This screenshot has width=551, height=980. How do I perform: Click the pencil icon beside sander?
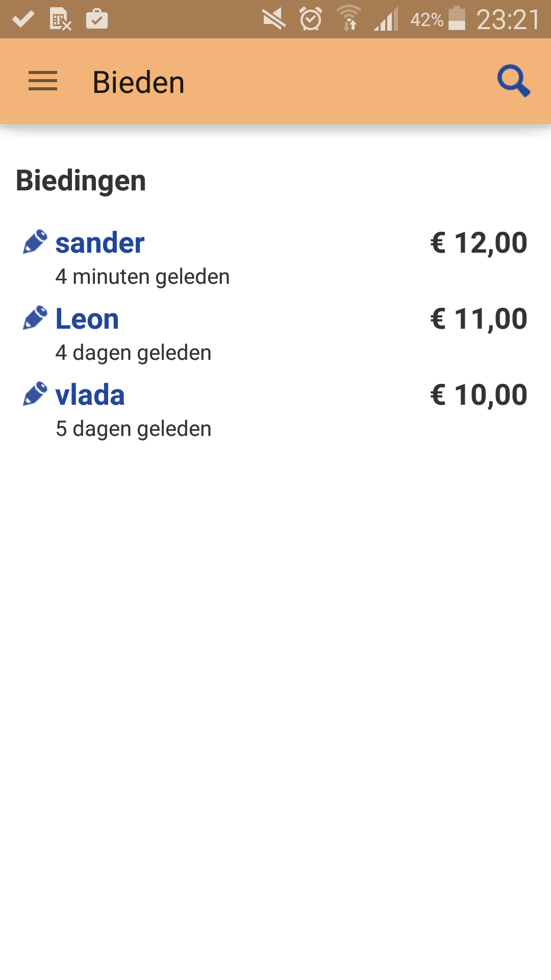(x=35, y=242)
